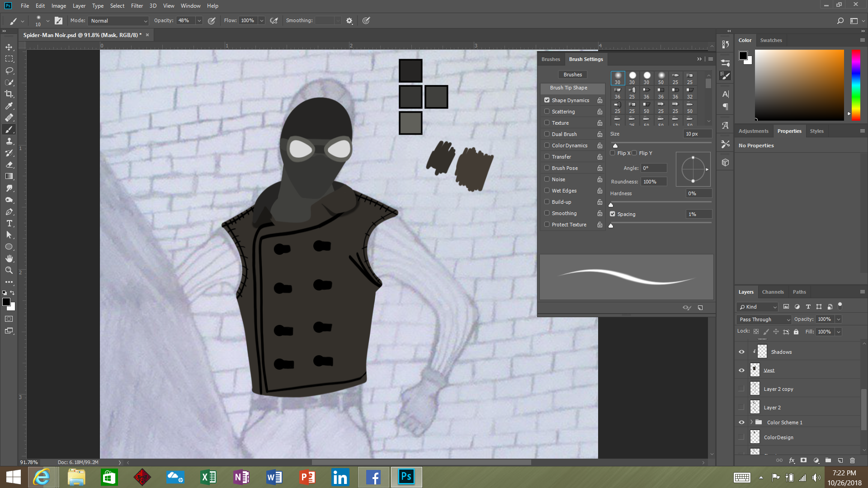The height and width of the screenshot is (488, 868).
Task: Open the Pass Through blend mode dropdown
Action: click(764, 319)
